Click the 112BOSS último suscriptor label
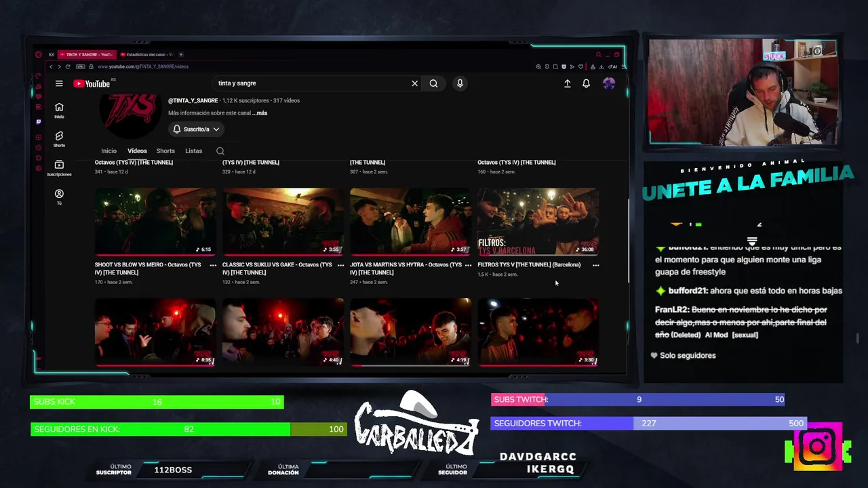The image size is (868, 488). pos(173,470)
